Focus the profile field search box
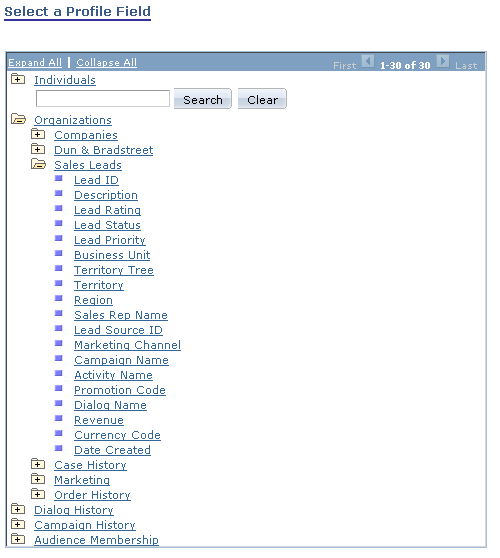This screenshot has height=558, width=500. [103, 99]
